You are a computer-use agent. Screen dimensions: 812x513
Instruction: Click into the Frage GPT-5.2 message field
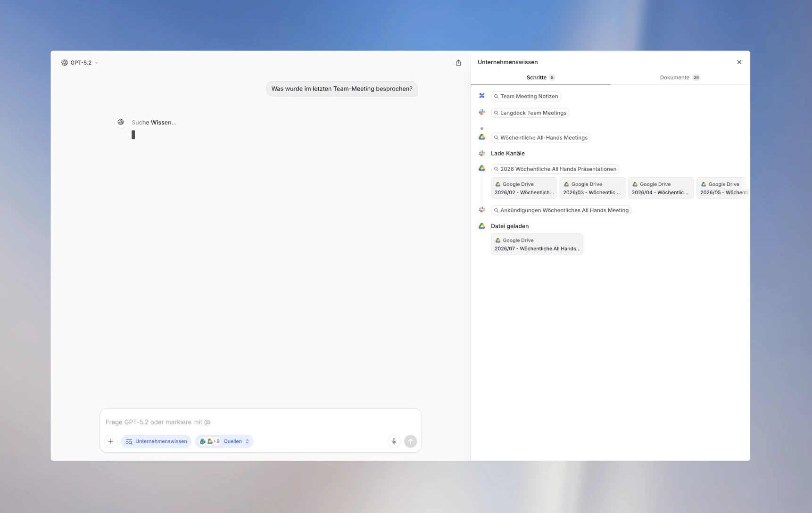click(259, 422)
